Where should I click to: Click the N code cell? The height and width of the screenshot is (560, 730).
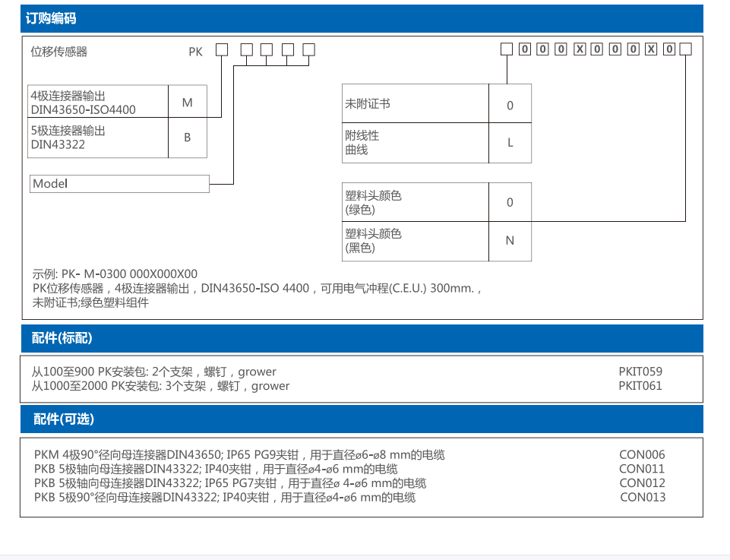click(x=510, y=241)
